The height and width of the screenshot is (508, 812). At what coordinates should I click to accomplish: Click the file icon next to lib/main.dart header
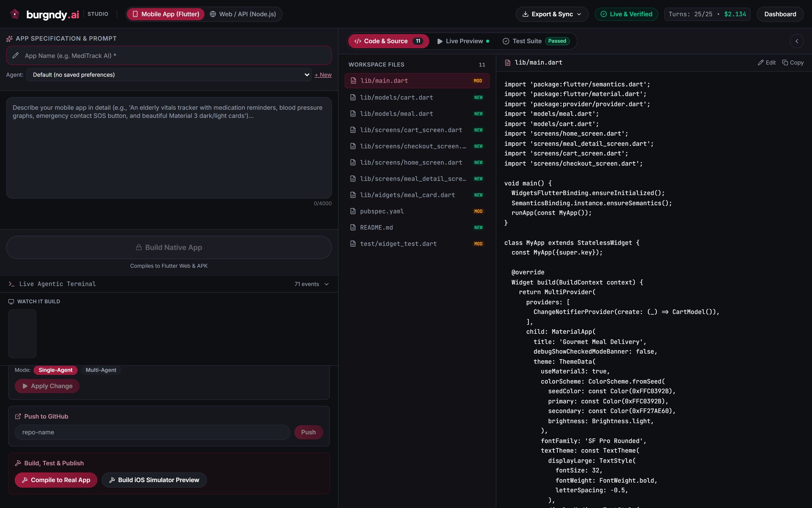point(508,62)
